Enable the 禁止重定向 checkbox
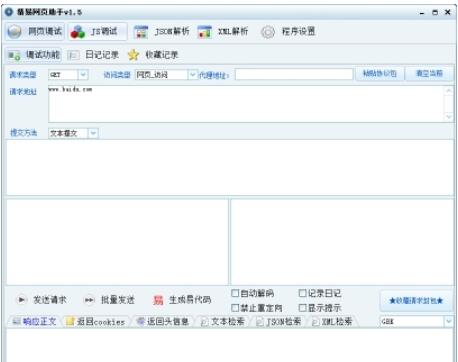The width and height of the screenshot is (458, 362). pyautogui.click(x=235, y=308)
